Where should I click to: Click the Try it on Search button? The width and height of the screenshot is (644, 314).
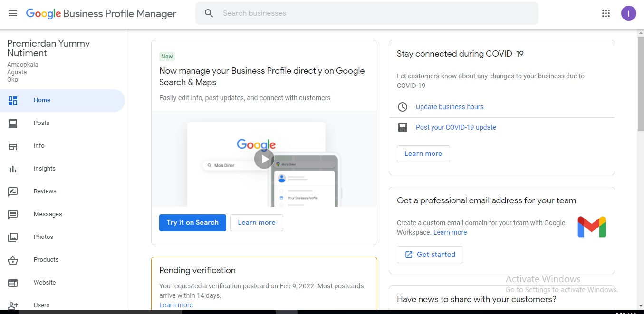pos(192,223)
